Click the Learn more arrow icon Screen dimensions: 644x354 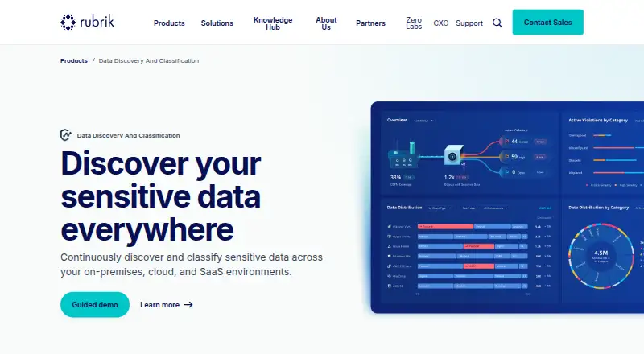(188, 305)
